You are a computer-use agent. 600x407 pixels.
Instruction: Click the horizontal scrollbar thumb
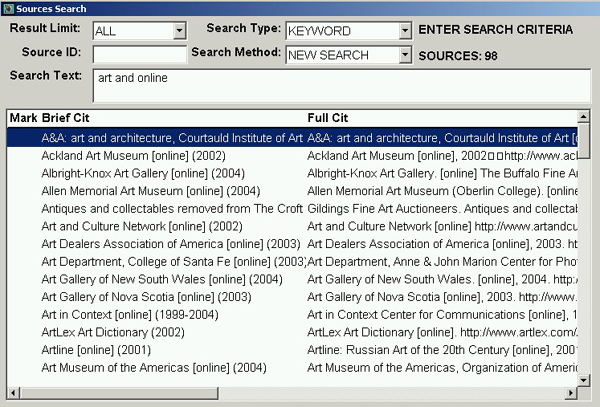[119, 392]
